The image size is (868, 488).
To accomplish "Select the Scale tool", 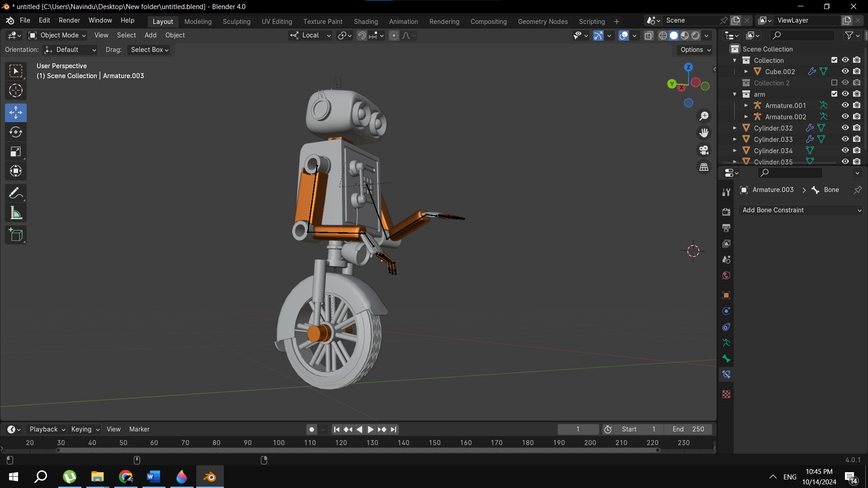I will (16, 152).
